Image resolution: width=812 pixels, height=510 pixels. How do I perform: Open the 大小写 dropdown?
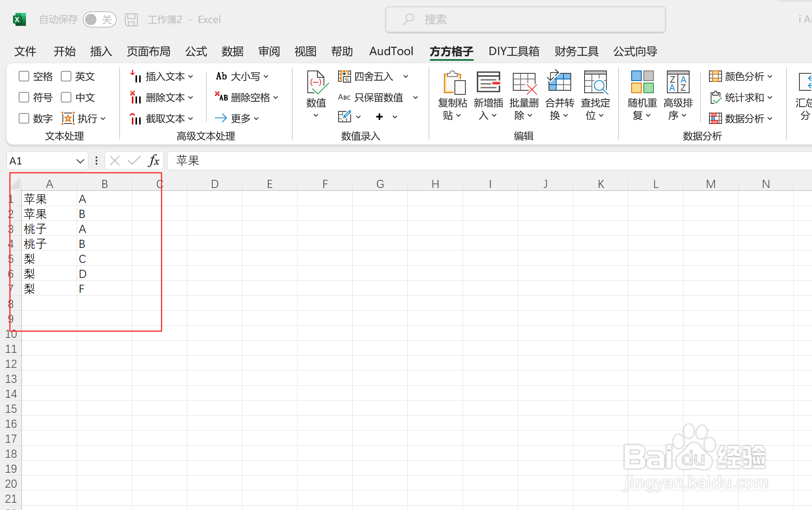click(x=242, y=76)
